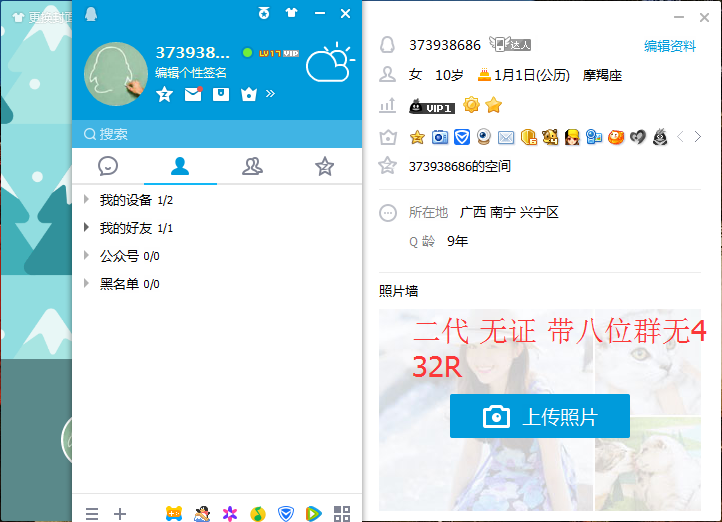Click the orange fox badge icon
Viewport: 722px width, 522px height.
point(616,137)
